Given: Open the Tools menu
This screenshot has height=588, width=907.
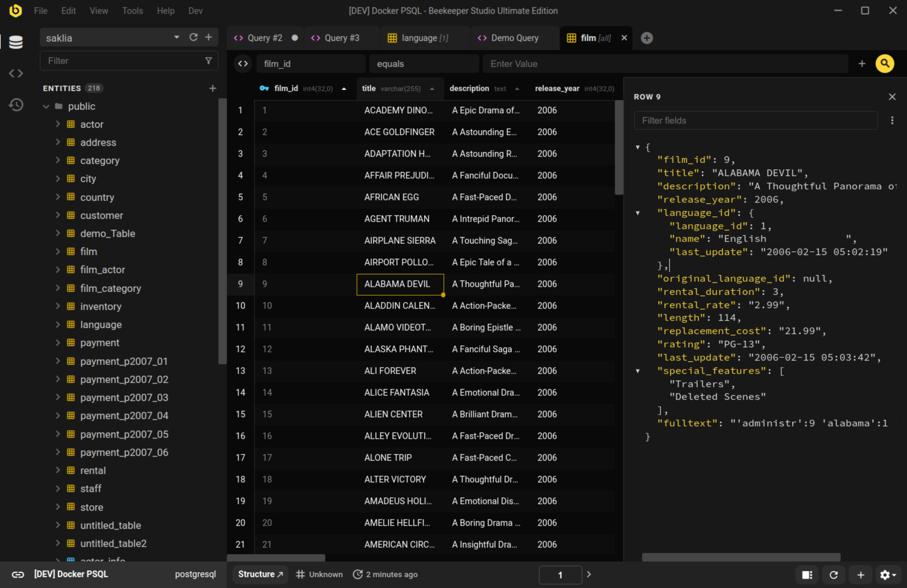Looking at the screenshot, I should [x=133, y=11].
